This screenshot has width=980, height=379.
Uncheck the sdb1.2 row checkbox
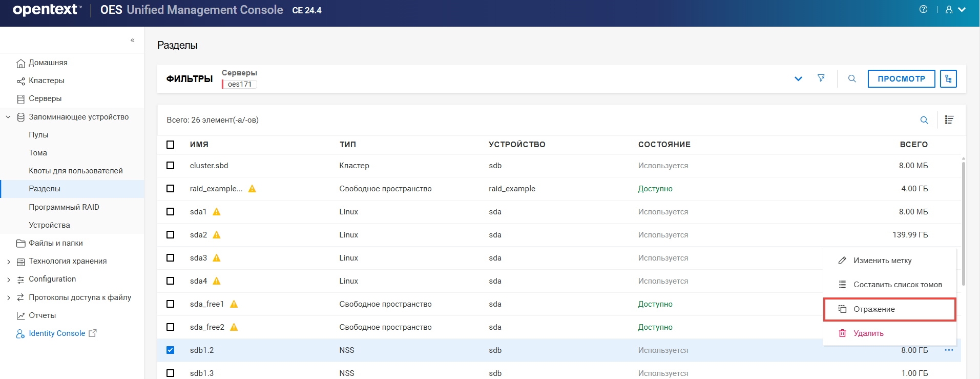[171, 350]
